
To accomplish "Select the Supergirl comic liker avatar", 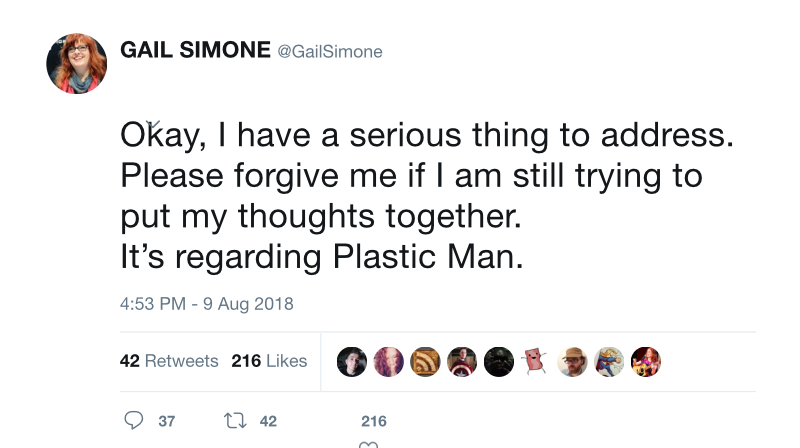I will 609,362.
